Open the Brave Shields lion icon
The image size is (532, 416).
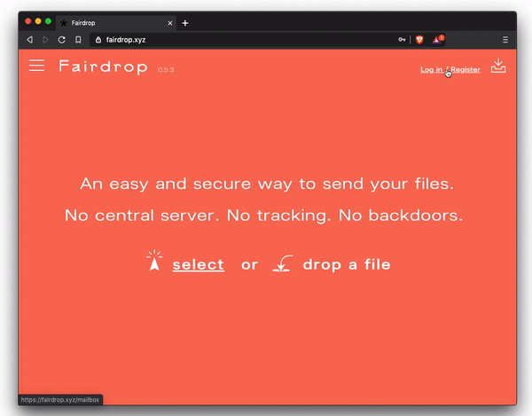[x=419, y=40]
